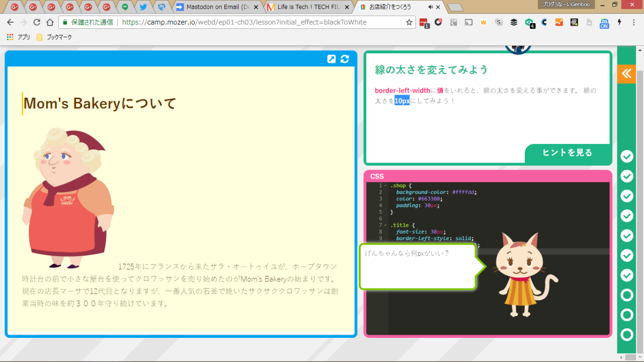Collapse sidebar with orange double-chevron button
Image resolution: width=644 pixels, height=362 pixels.
[626, 74]
